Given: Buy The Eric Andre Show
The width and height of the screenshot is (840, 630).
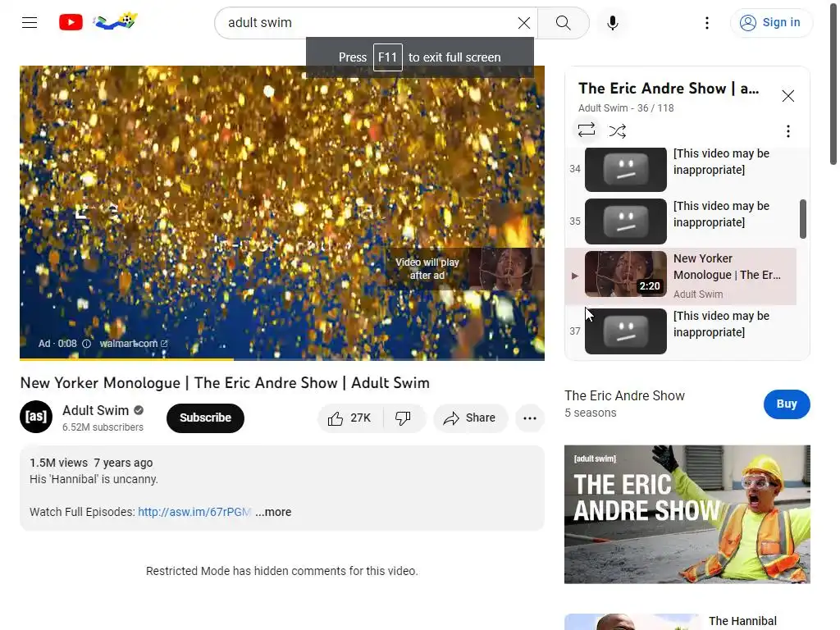Looking at the screenshot, I should pyautogui.click(x=787, y=404).
